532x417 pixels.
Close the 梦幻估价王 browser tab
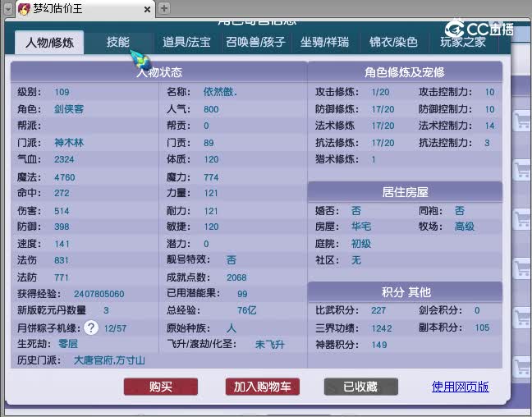pos(147,10)
